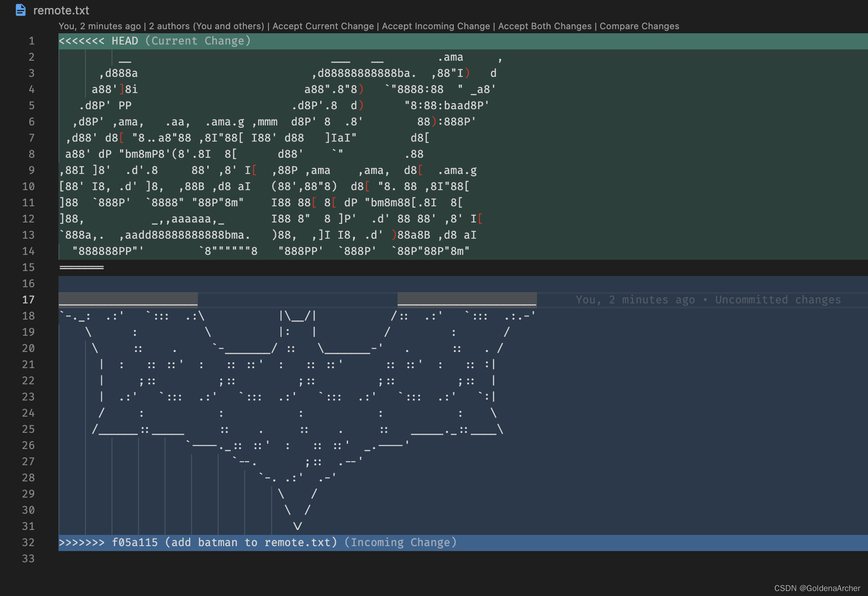This screenshot has height=596, width=868.
Task: Click Accept Both Changes
Action: pyautogui.click(x=545, y=26)
